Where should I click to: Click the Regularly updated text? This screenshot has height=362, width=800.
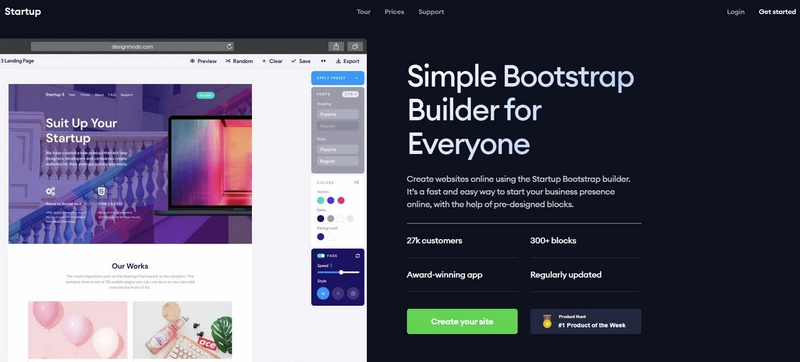566,275
